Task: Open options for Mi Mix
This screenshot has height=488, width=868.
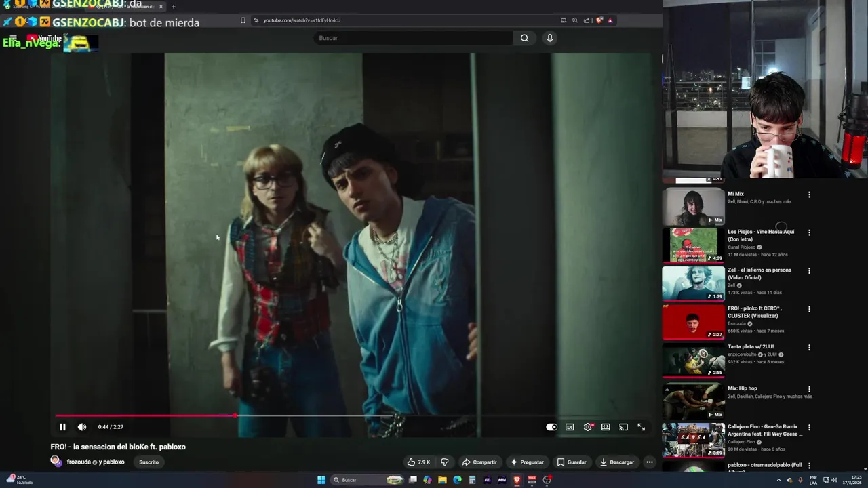Action: [809, 195]
